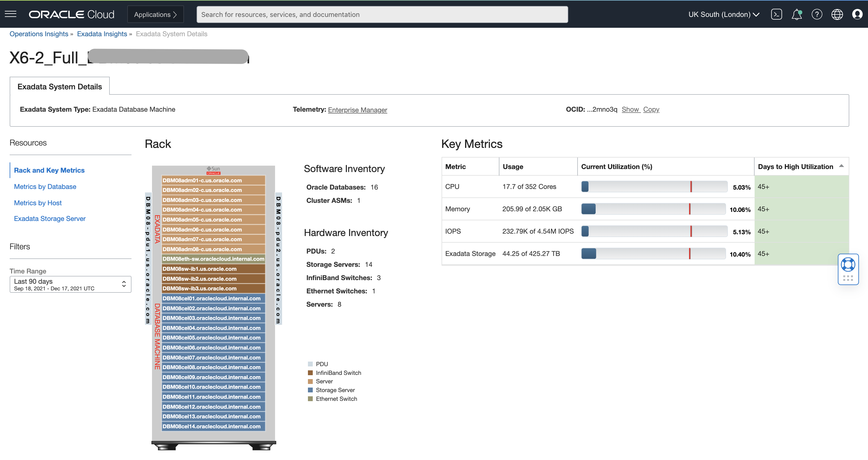This screenshot has height=460, width=868.
Task: Show the full OCID value
Action: pyautogui.click(x=631, y=109)
